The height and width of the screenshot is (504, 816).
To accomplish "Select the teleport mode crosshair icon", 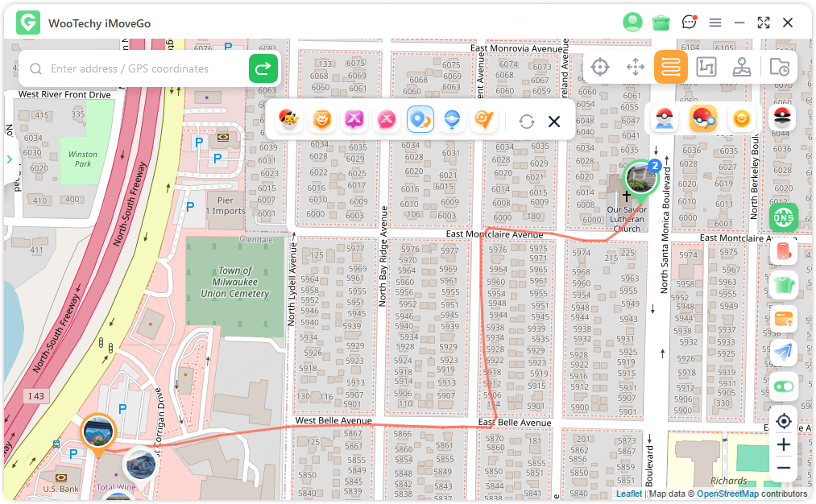I will tap(599, 68).
